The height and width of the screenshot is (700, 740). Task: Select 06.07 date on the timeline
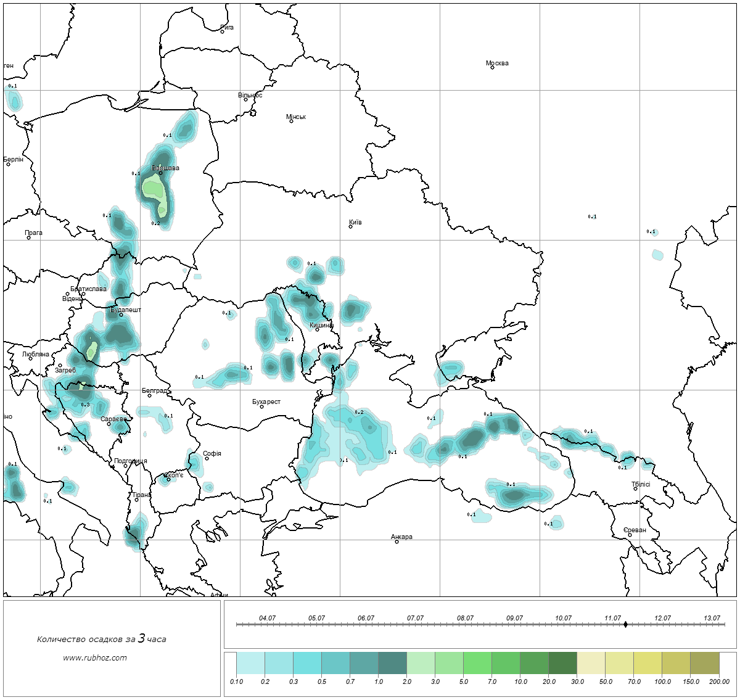point(366,618)
